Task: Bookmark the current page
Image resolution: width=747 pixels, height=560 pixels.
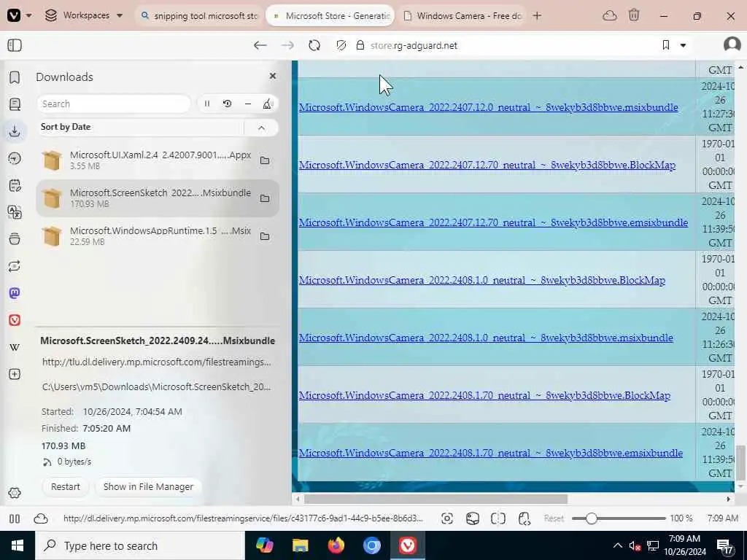Action: pyautogui.click(x=666, y=45)
